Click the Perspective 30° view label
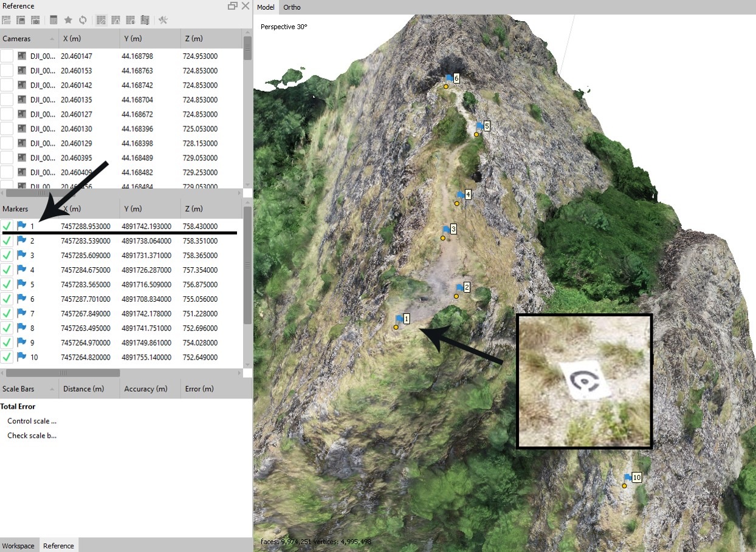The width and height of the screenshot is (756, 552). click(284, 27)
